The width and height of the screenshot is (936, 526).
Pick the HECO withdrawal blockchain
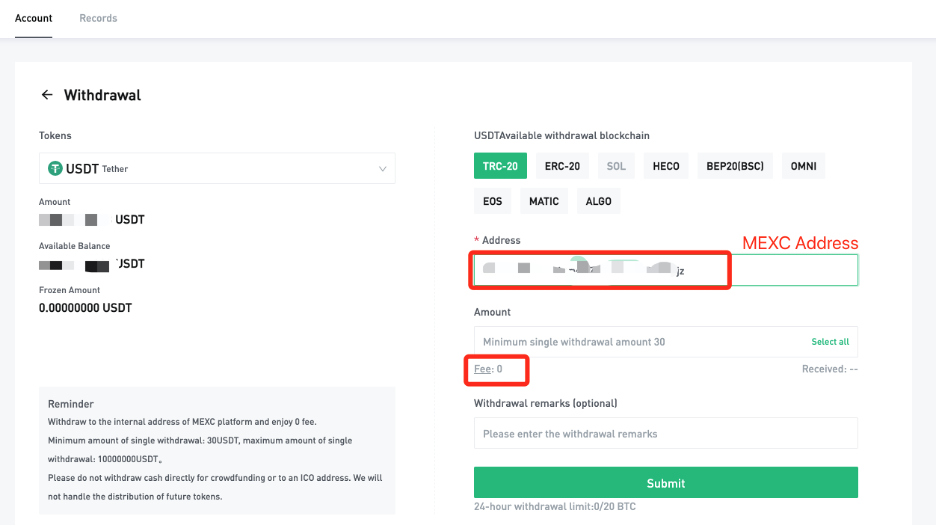point(666,166)
